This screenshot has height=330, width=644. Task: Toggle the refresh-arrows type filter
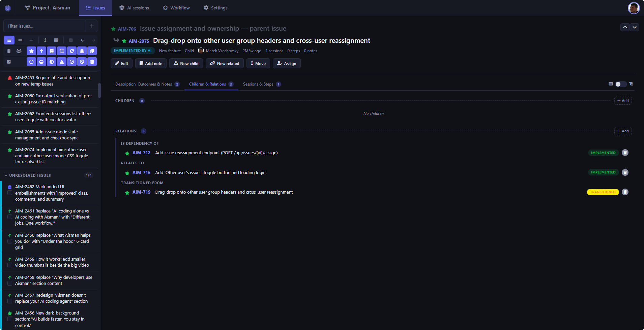[x=72, y=51]
